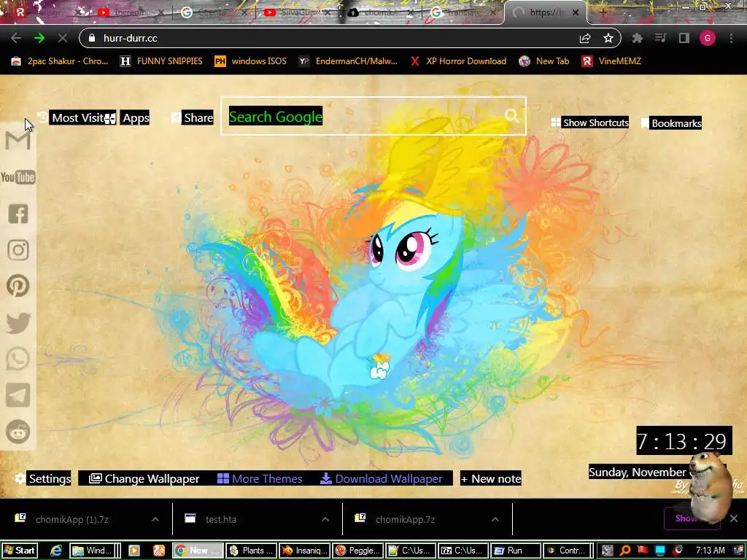
Task: Open the FUNNY SNIPPIES bookmark
Action: [161, 61]
